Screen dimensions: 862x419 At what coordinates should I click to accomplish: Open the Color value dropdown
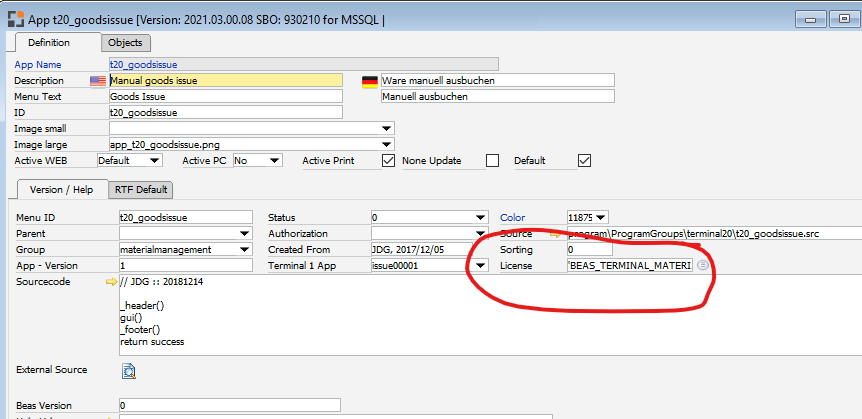601,217
